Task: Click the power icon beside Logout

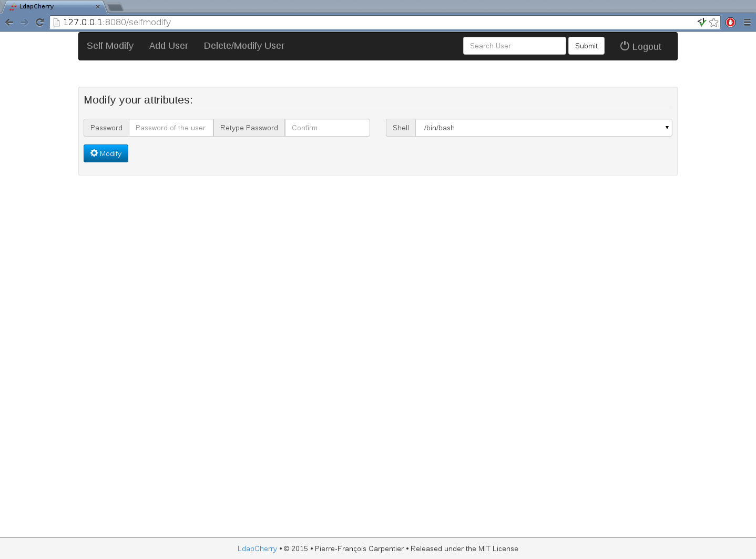Action: point(625,46)
